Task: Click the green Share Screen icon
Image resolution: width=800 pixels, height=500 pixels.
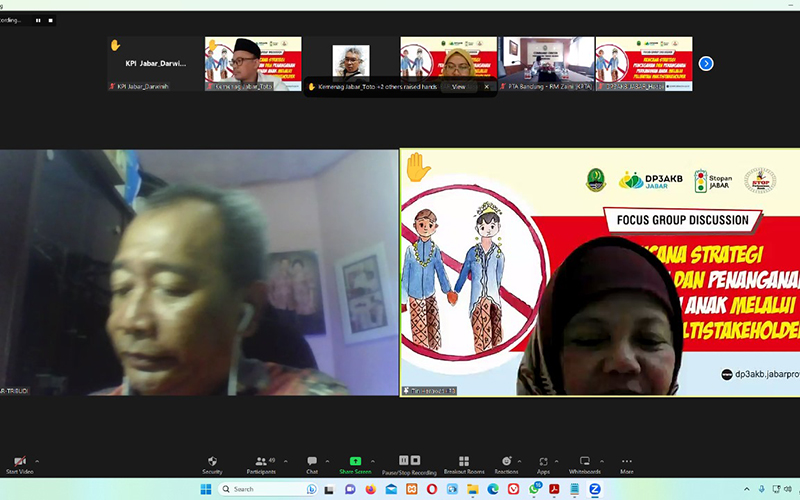Action: [355, 462]
